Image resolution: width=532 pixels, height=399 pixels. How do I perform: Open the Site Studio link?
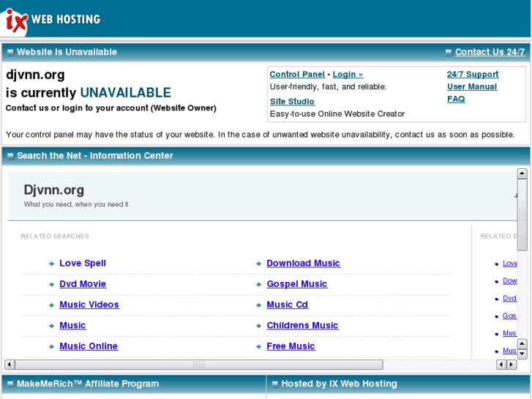tap(292, 102)
